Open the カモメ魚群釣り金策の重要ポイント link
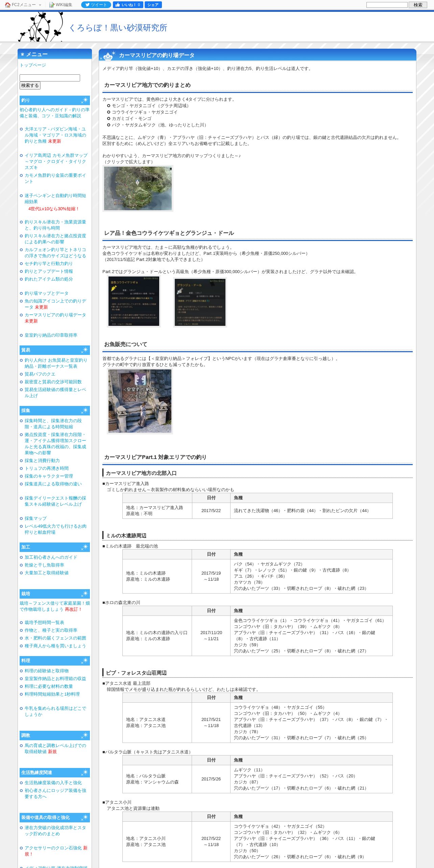This screenshot has width=434, height=868. [55, 178]
